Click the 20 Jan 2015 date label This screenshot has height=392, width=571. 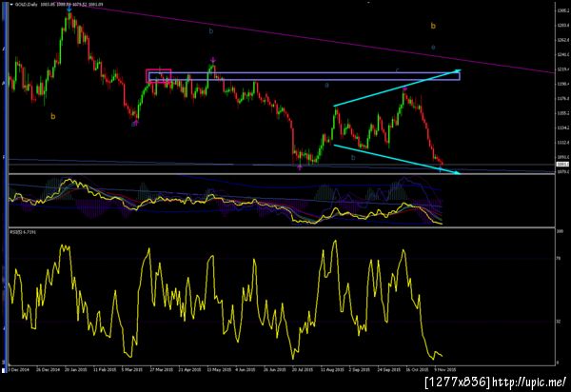[x=76, y=369]
